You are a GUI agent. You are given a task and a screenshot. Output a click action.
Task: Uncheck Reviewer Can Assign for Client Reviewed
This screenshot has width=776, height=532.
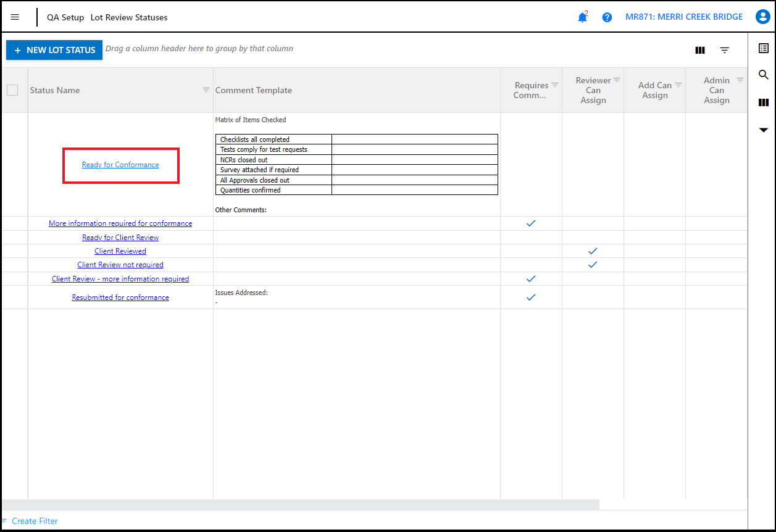593,251
